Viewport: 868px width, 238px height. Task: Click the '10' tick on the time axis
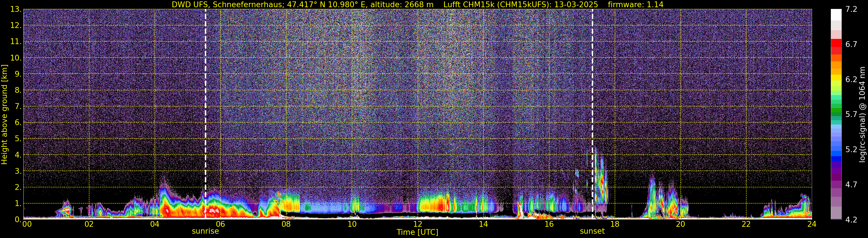point(352,224)
